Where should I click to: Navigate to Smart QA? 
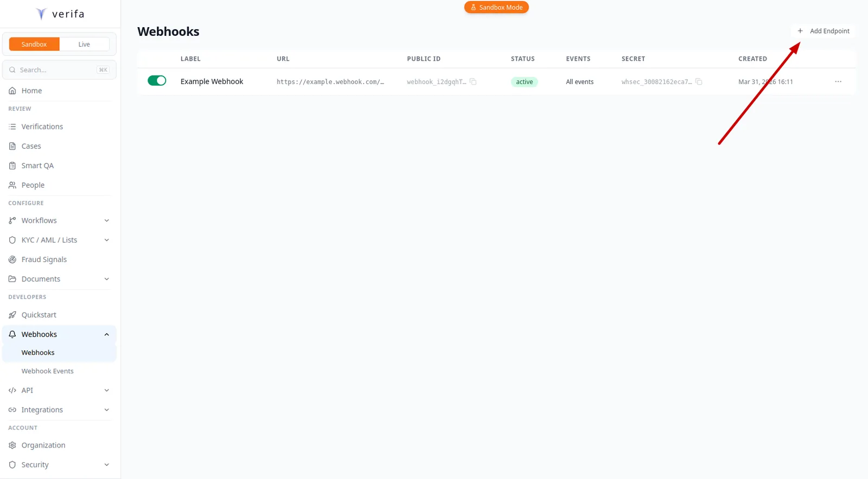click(59, 165)
